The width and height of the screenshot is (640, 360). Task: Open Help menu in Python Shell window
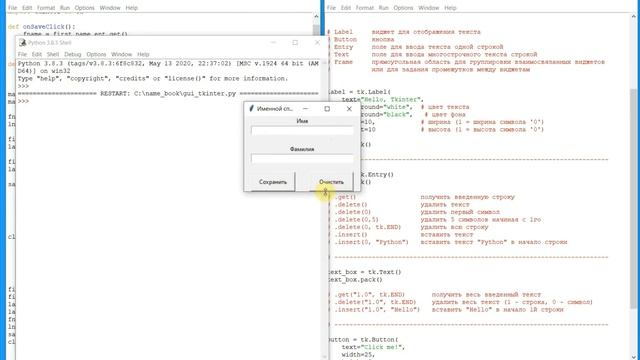tap(143, 54)
